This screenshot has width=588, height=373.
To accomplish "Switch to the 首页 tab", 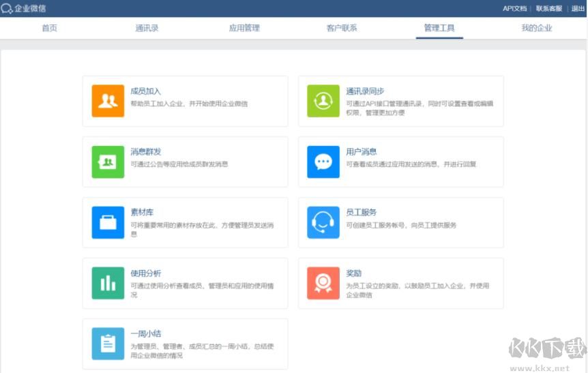I will pyautogui.click(x=49, y=28).
